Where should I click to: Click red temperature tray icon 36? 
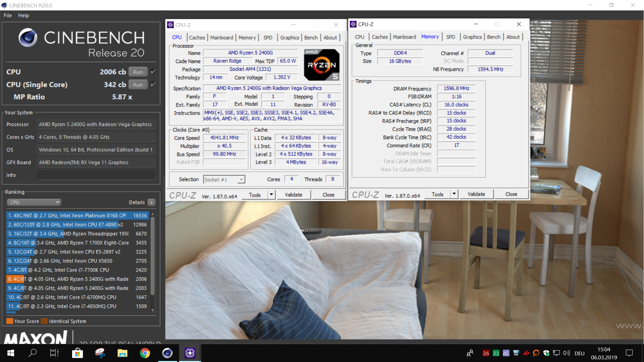coord(486,353)
